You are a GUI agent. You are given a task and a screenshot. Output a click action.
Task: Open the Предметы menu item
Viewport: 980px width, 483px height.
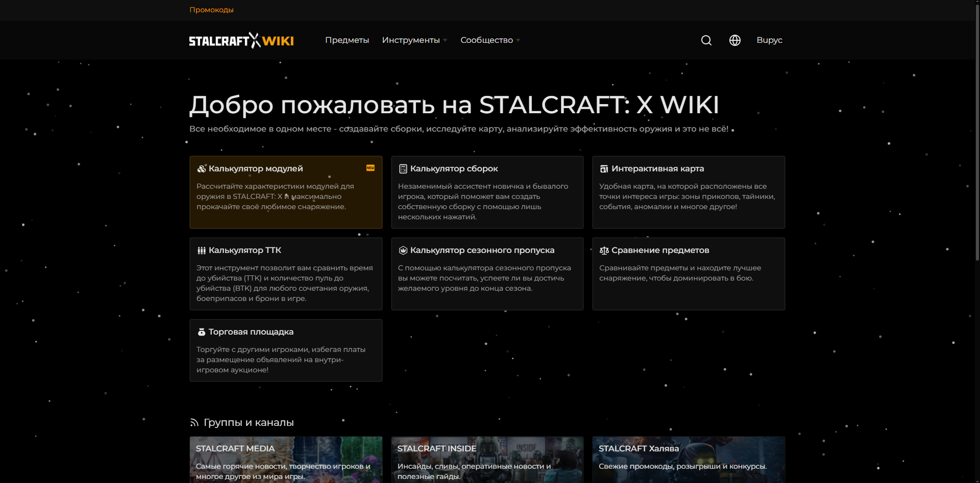click(x=347, y=40)
